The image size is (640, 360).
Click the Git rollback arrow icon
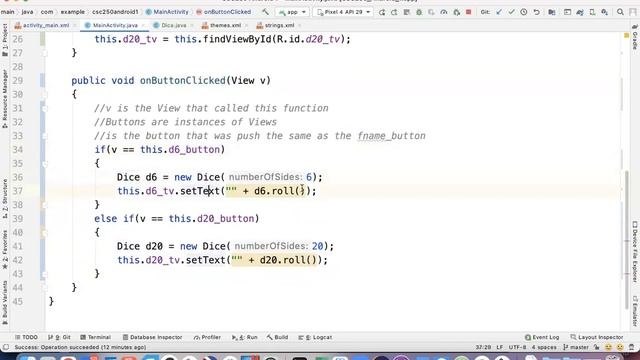click(536, 12)
